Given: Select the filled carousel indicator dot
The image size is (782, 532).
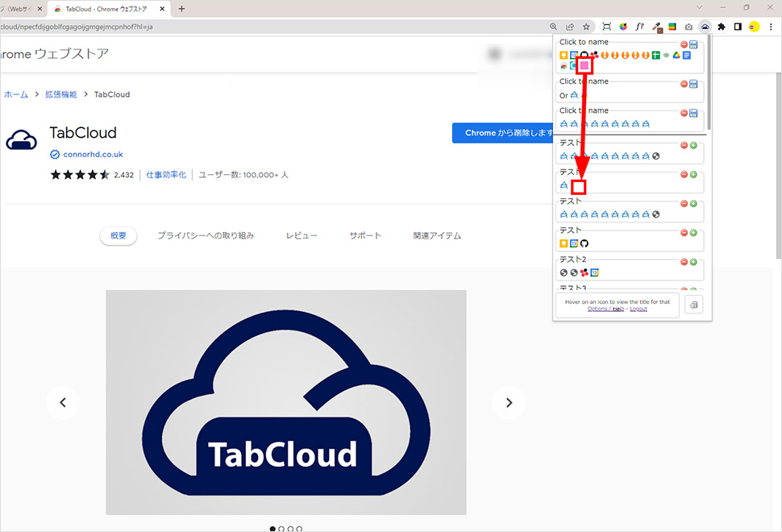Looking at the screenshot, I should coord(272,529).
